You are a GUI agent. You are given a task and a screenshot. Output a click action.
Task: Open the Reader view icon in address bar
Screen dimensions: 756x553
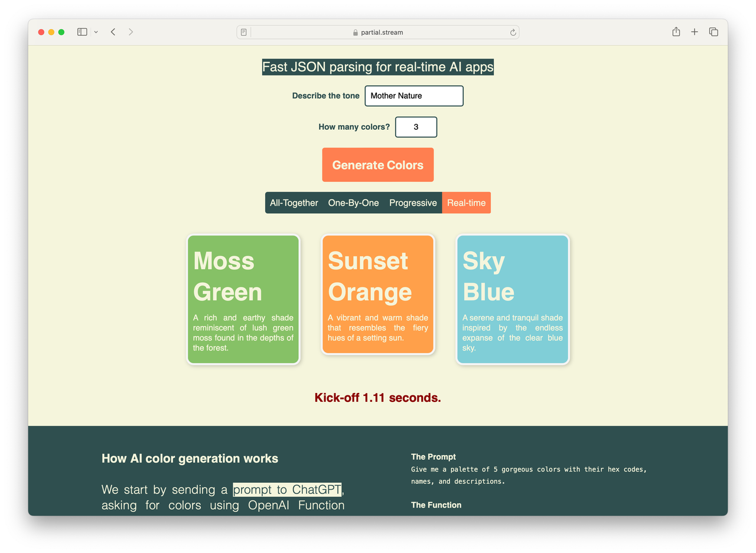click(x=243, y=32)
